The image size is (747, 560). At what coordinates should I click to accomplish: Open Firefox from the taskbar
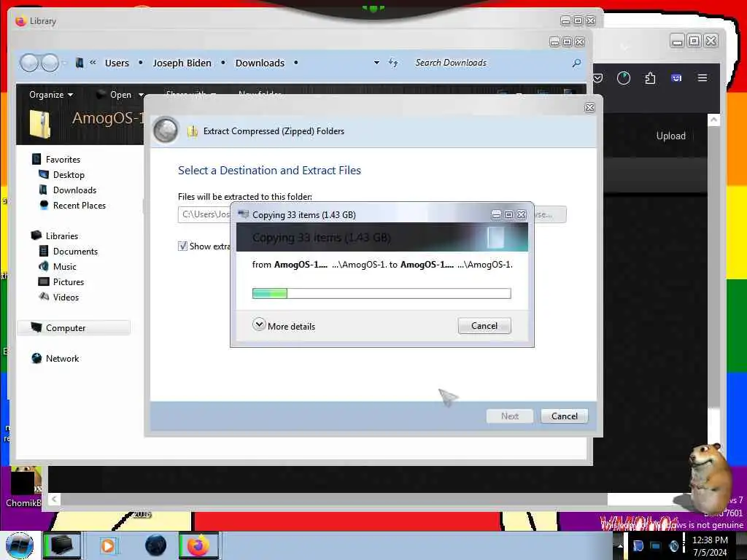click(198, 545)
